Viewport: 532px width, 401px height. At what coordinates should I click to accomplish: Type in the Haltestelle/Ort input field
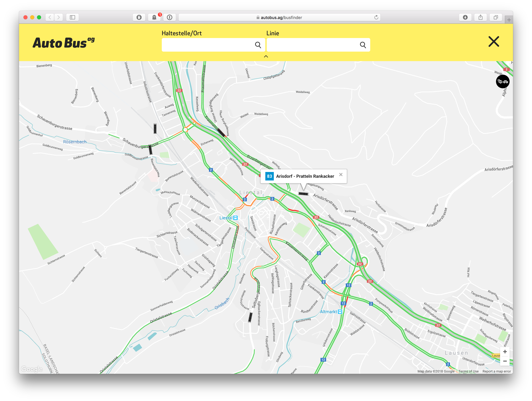pyautogui.click(x=207, y=45)
